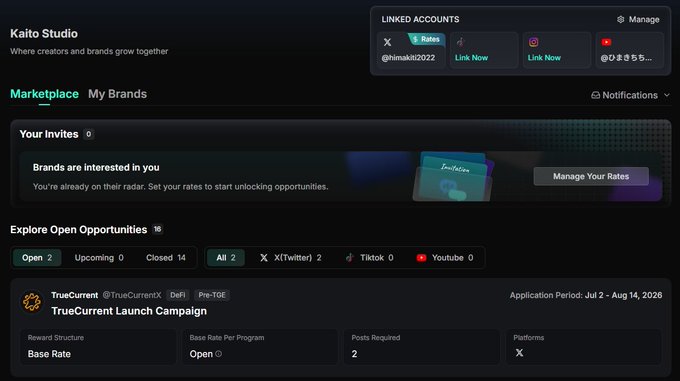Image resolution: width=680 pixels, height=381 pixels.
Task: Select the All platforms filter
Action: 226,257
